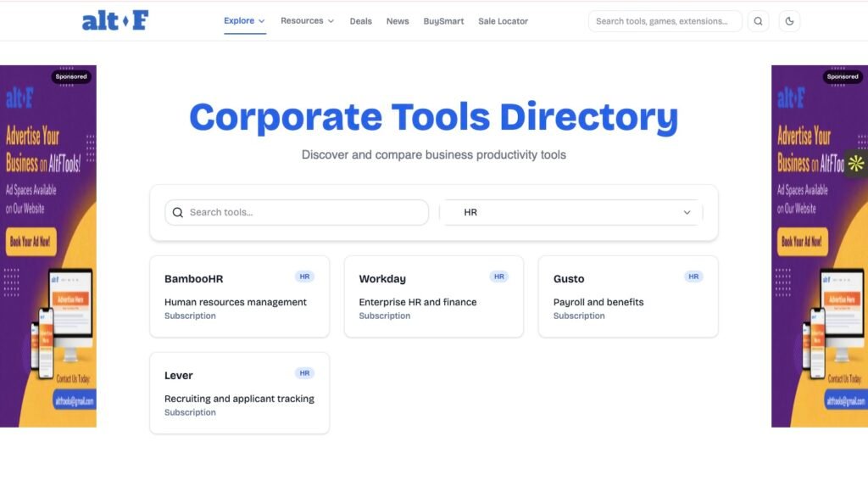Image resolution: width=868 pixels, height=492 pixels.
Task: Click the search magnifier button in header
Action: click(x=758, y=21)
